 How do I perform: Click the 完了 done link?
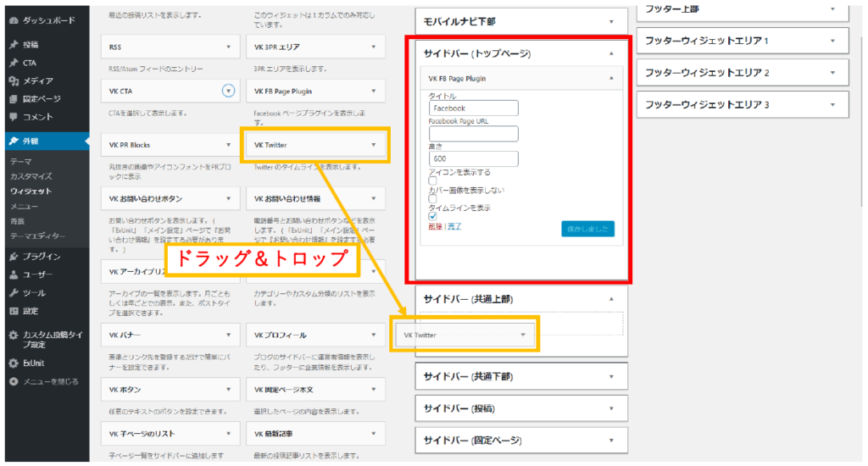tap(454, 226)
